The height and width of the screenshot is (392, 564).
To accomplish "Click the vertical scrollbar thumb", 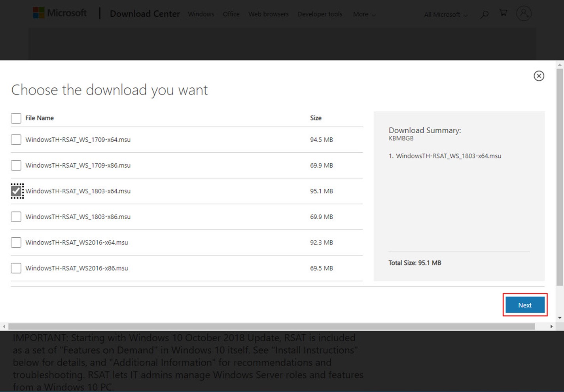I will (x=560, y=177).
